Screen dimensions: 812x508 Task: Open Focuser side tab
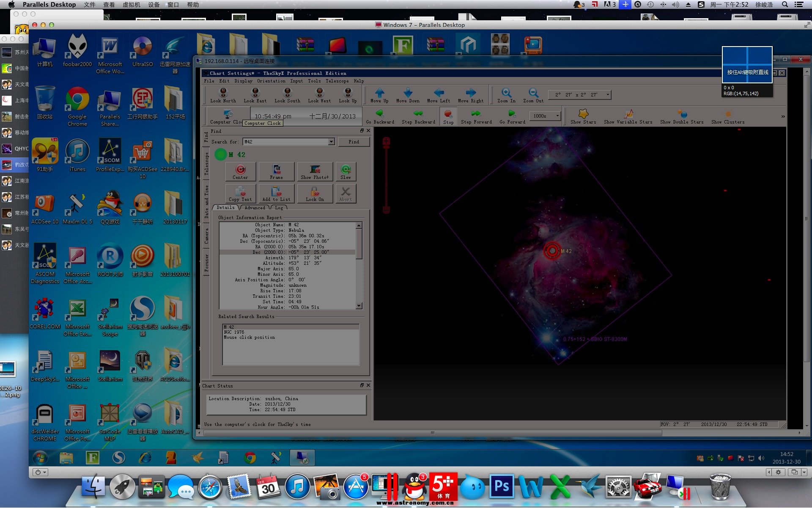coord(206,263)
